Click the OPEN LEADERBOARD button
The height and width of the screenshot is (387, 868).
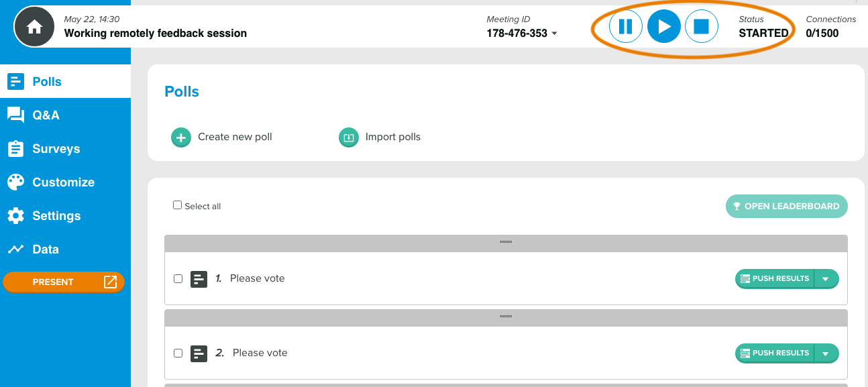[787, 207]
